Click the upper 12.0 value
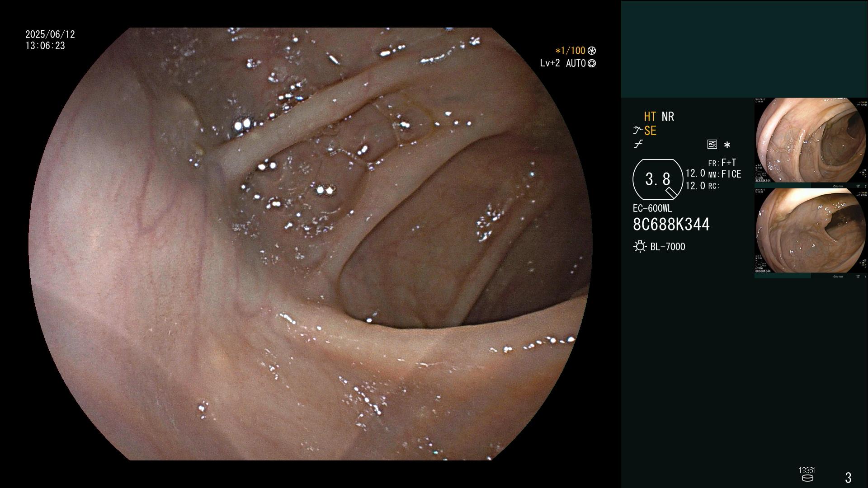The height and width of the screenshot is (488, 868). point(695,173)
